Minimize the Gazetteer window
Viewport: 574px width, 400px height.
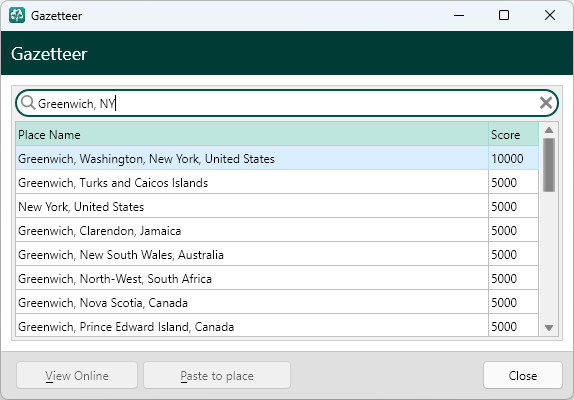pyautogui.click(x=459, y=15)
